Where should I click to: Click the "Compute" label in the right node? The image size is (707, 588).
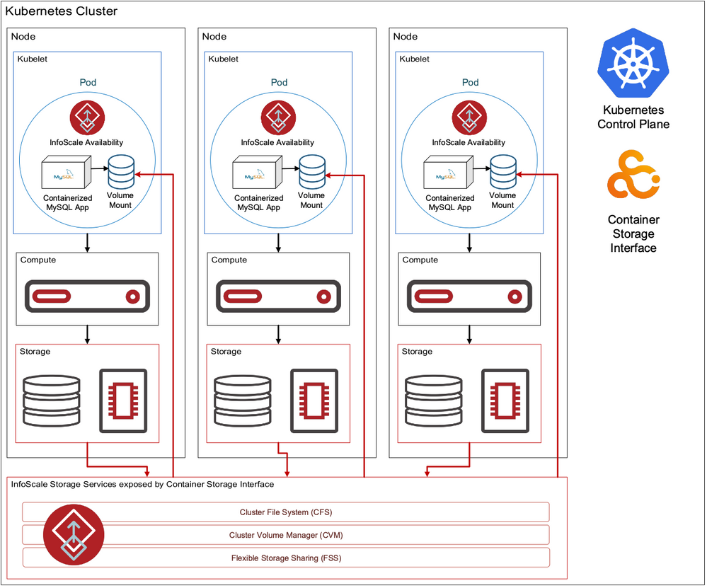point(420,260)
